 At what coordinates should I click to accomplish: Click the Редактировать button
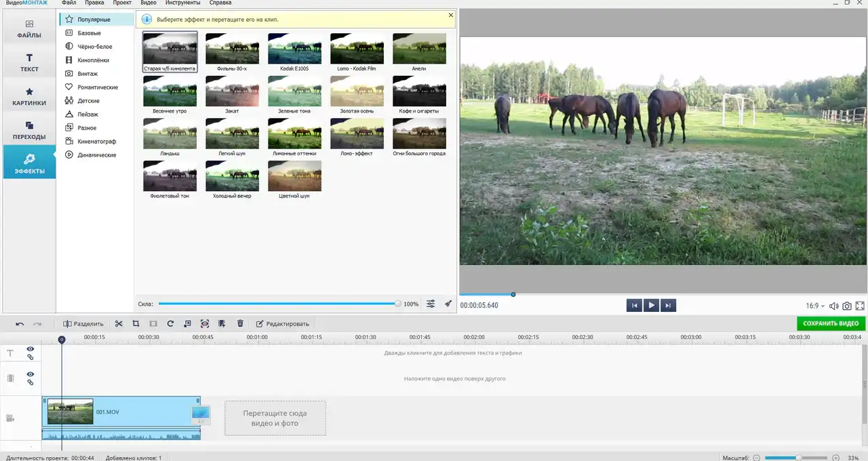[x=282, y=324]
